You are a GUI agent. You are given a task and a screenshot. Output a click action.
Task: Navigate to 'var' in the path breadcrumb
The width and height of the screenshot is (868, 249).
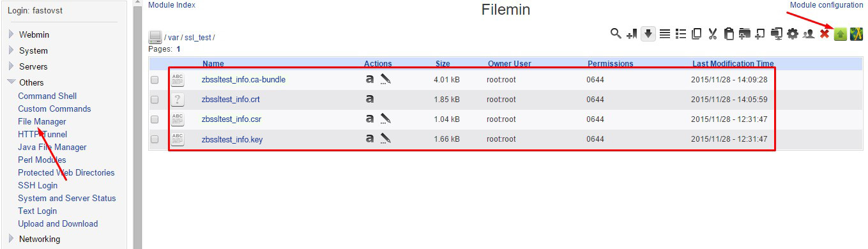click(174, 38)
